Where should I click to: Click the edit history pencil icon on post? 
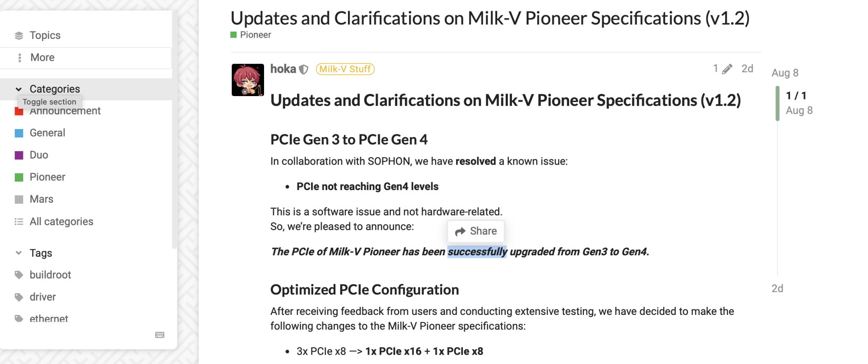click(x=728, y=68)
